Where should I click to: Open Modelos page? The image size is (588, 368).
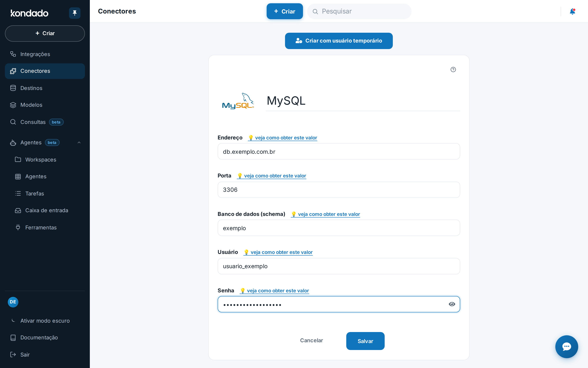pos(45,105)
